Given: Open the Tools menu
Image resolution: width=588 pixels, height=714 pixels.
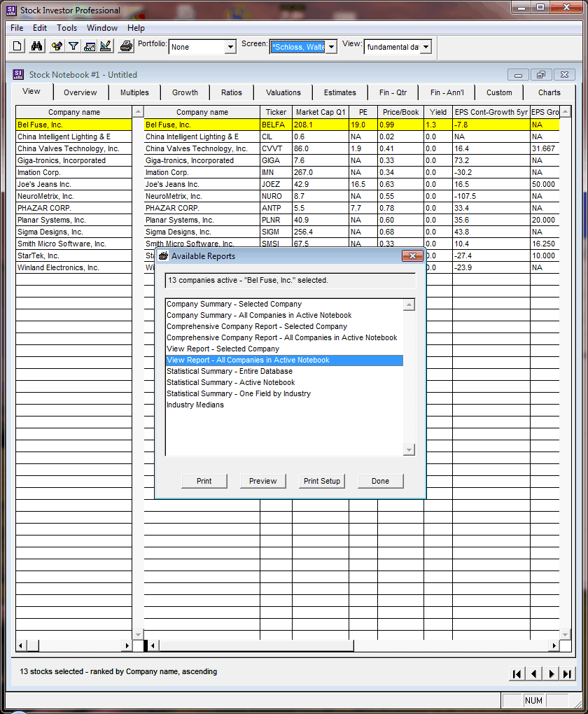Looking at the screenshot, I should click(x=67, y=28).
